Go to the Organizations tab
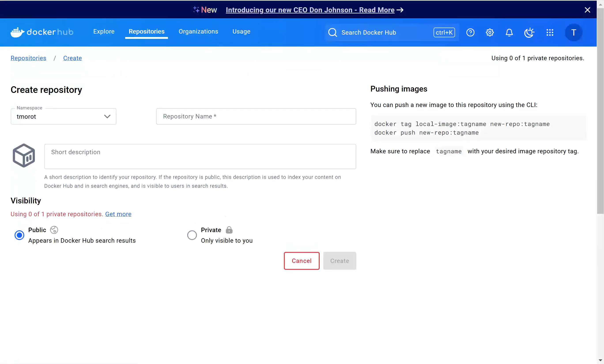The image size is (604, 364). [198, 31]
